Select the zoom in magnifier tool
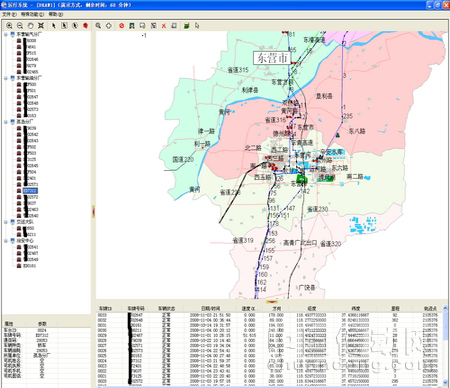This screenshot has height=388, width=450. point(9,26)
